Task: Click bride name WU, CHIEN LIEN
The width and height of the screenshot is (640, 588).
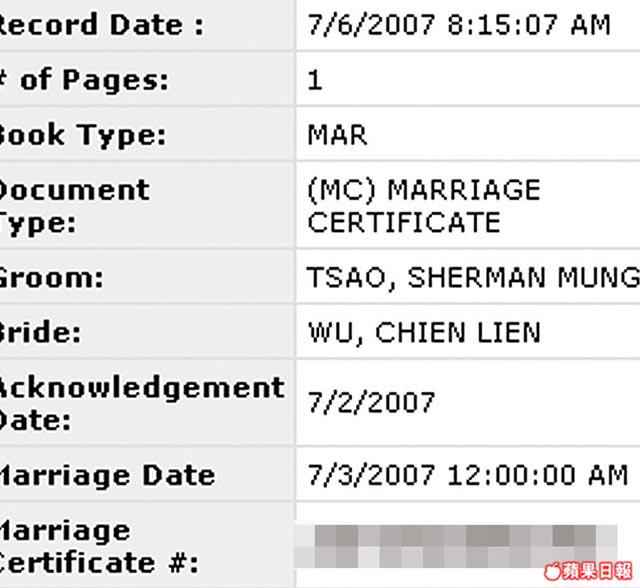Action: [424, 333]
